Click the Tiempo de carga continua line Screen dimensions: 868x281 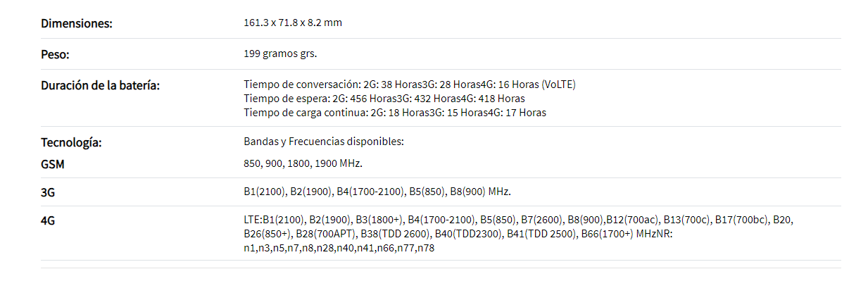(x=395, y=113)
